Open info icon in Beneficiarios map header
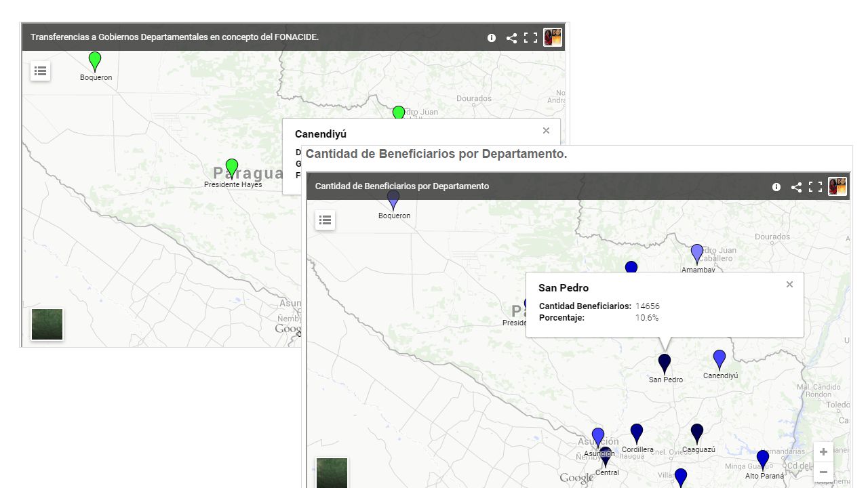The width and height of the screenshot is (868, 488). [x=776, y=187]
